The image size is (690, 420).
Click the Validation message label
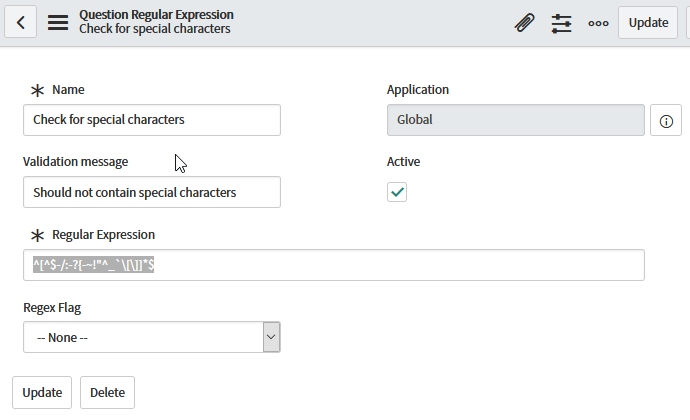click(x=75, y=162)
